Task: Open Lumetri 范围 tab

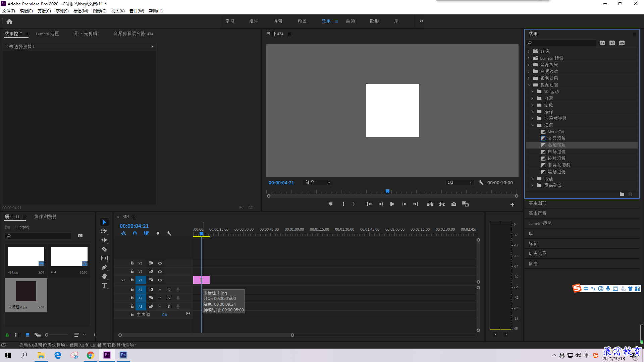Action: point(48,34)
